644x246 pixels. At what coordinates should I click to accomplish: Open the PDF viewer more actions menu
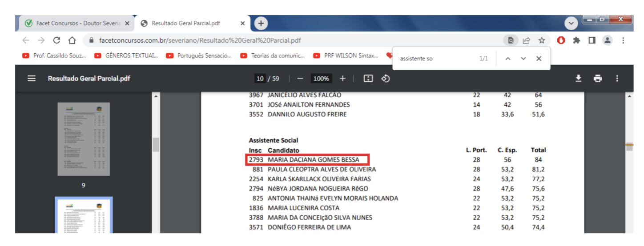617,79
